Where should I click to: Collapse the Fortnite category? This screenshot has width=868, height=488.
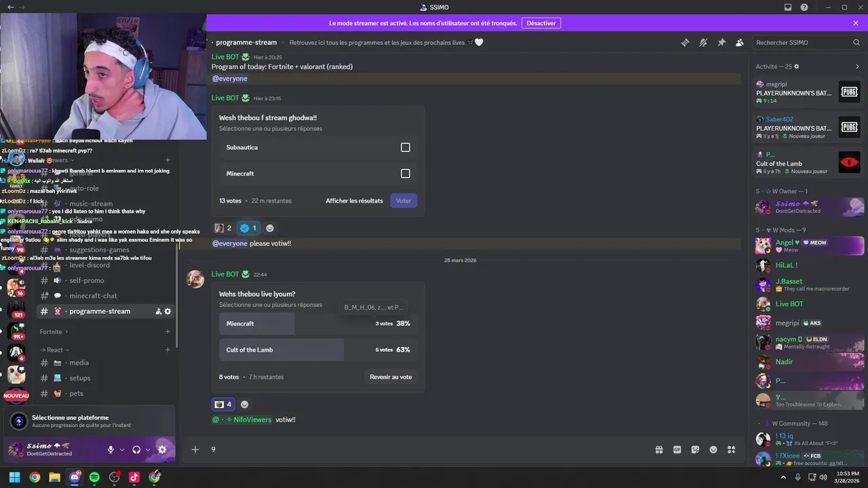click(54, 331)
